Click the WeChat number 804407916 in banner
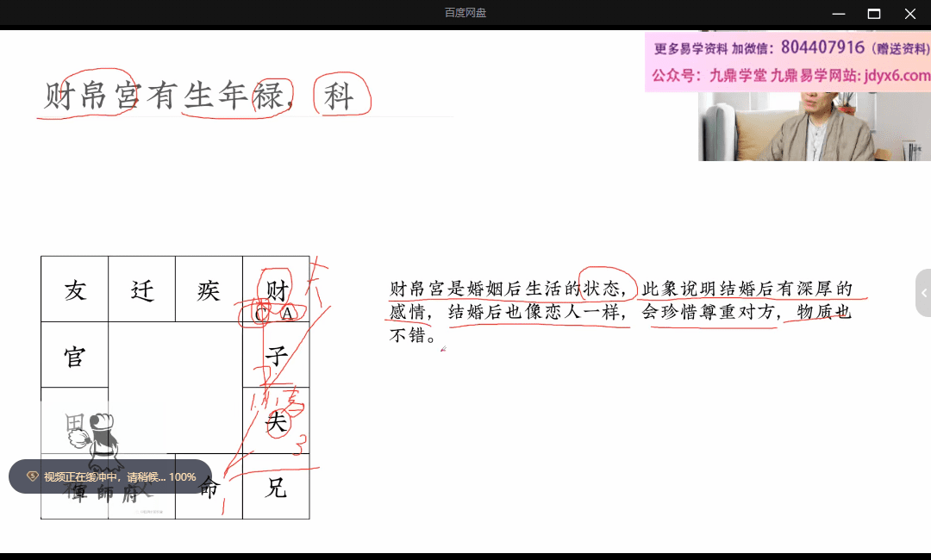Viewport: 931px width, 560px height. coord(822,47)
